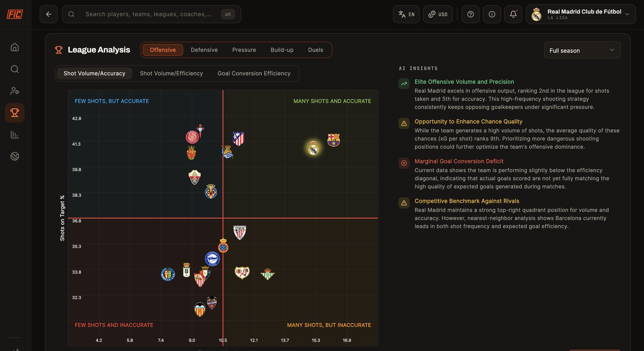This screenshot has width=644, height=351.
Task: Select the Real Betis crest on chart
Action: click(x=268, y=274)
